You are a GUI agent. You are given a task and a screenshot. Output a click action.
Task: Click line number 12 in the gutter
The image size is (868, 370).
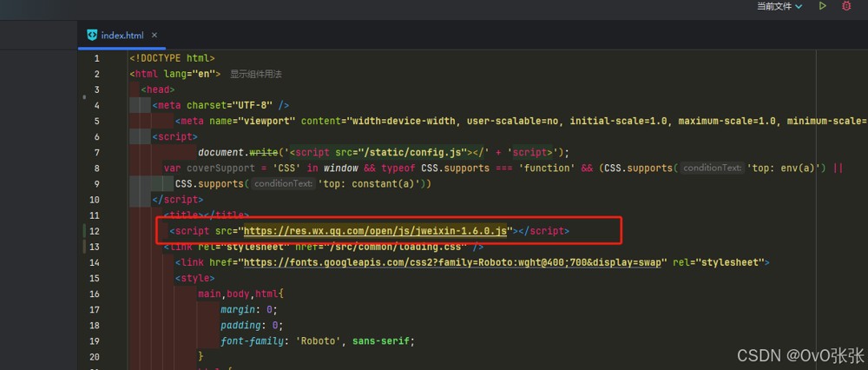[x=94, y=231]
